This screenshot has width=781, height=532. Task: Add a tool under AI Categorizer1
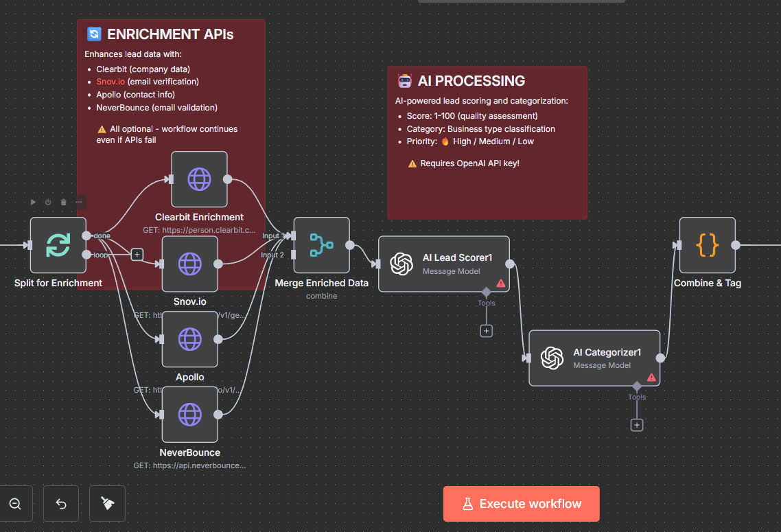637,425
